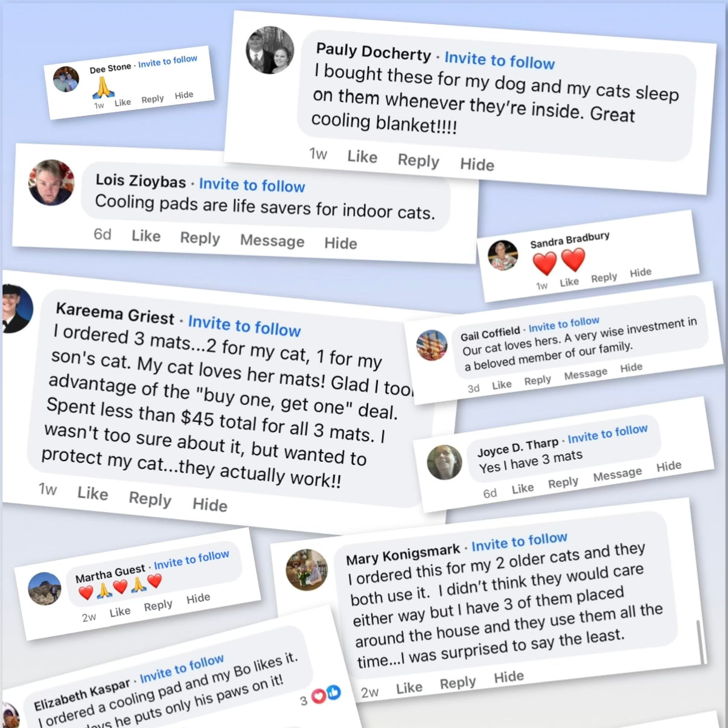Invite Dee Stone to follow
Viewport: 728px width, 728px height.
[x=168, y=61]
